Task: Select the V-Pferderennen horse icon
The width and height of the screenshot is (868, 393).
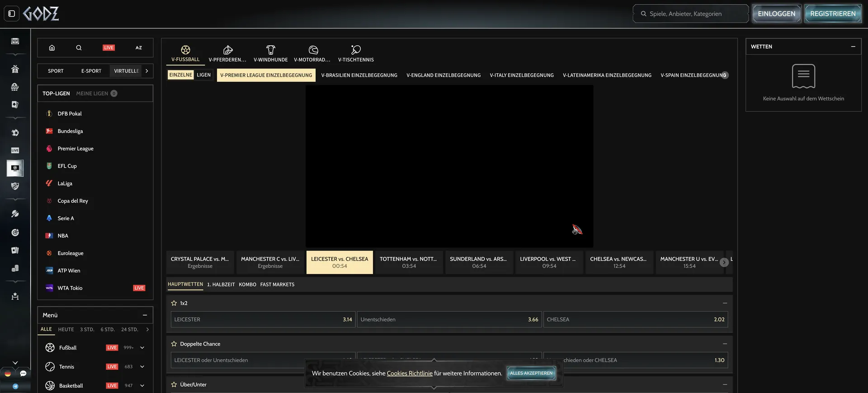Action: pyautogui.click(x=228, y=50)
